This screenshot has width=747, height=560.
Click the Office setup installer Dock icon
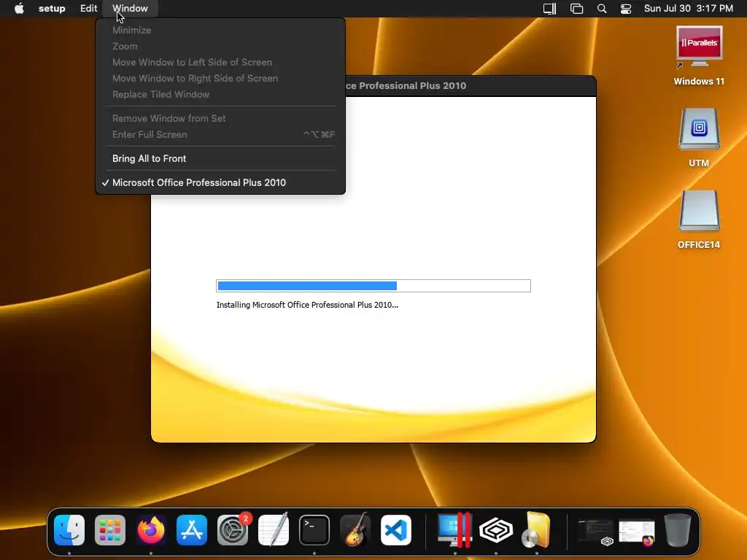click(536, 529)
